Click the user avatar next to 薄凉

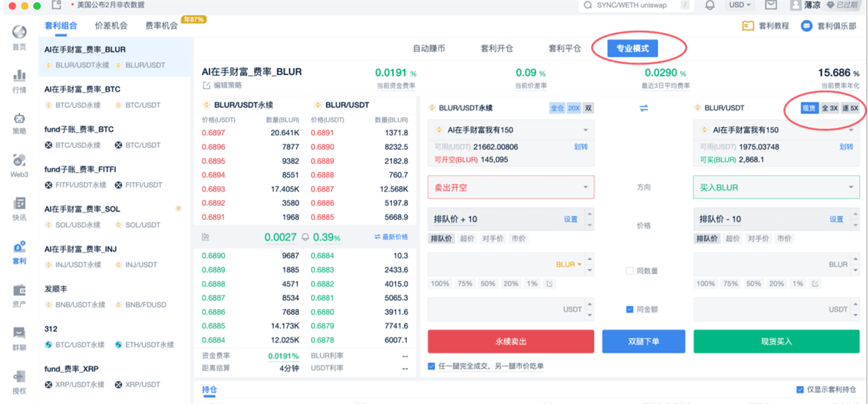(x=795, y=5)
